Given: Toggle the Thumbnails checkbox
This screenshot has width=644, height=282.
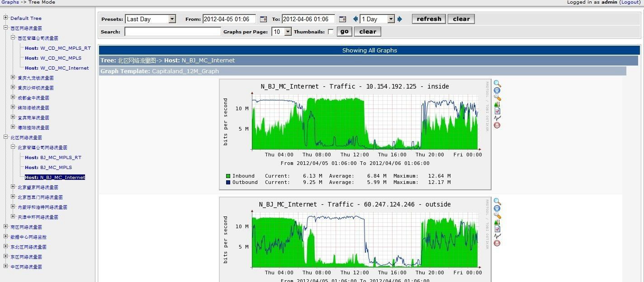Looking at the screenshot, I should 331,32.
